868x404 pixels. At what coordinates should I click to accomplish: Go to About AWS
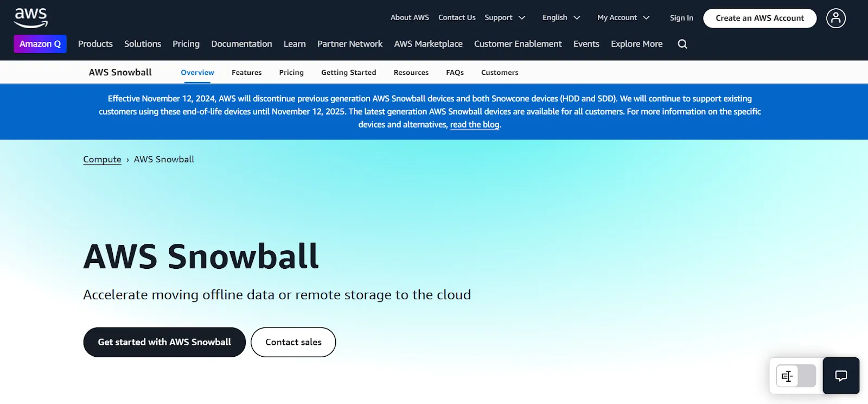410,17
